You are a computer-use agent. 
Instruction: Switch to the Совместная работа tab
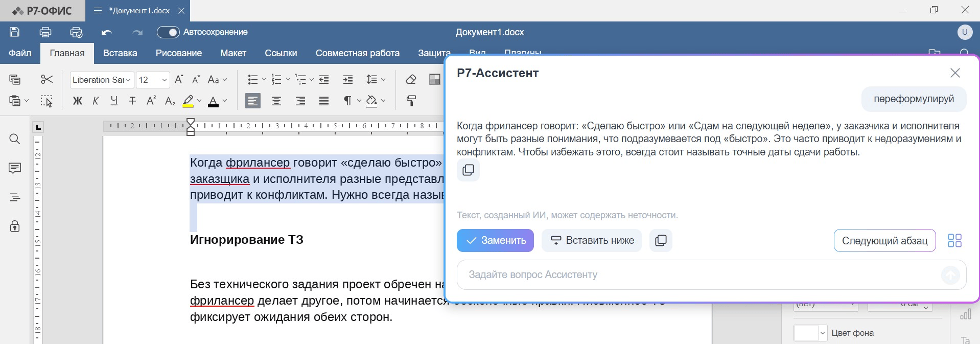(358, 53)
